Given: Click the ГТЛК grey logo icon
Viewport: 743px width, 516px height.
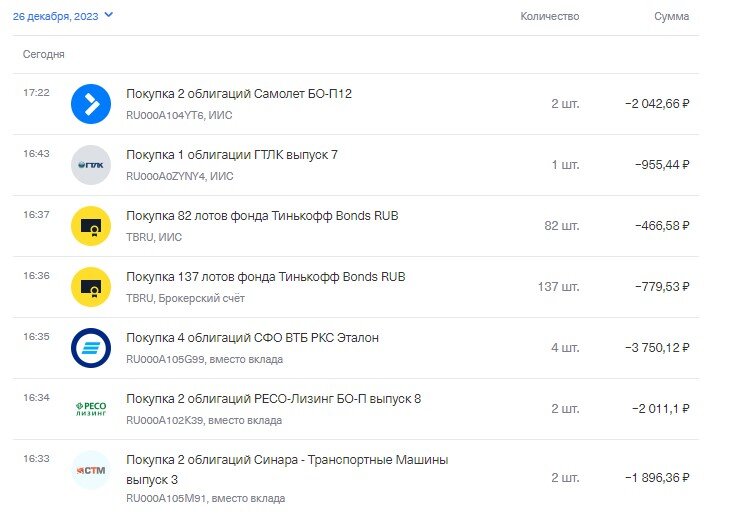Looking at the screenshot, I should [91, 165].
